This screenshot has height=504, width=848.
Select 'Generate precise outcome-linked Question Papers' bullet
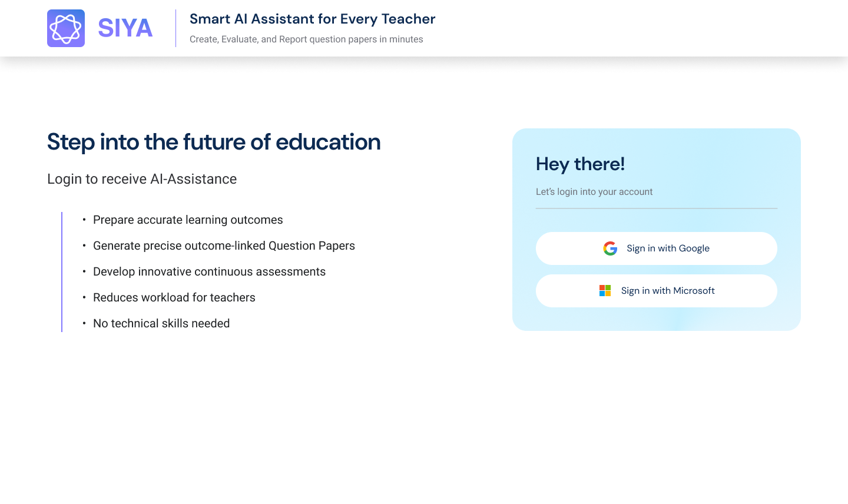tap(224, 246)
